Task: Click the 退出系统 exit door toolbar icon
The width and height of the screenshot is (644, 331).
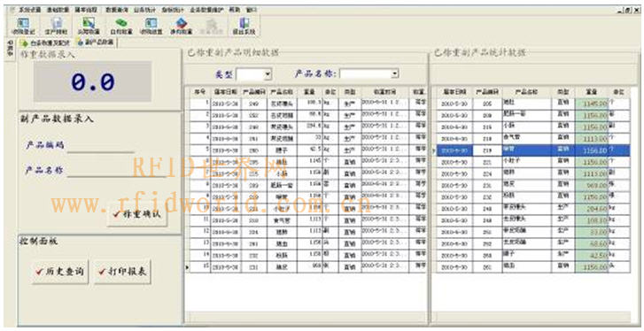Action: coord(244,26)
